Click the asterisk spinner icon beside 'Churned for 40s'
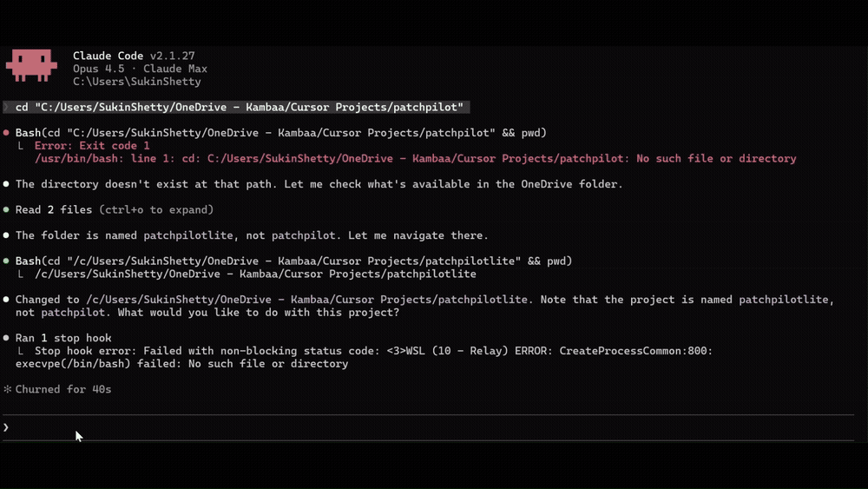868x489 pixels. coord(7,389)
